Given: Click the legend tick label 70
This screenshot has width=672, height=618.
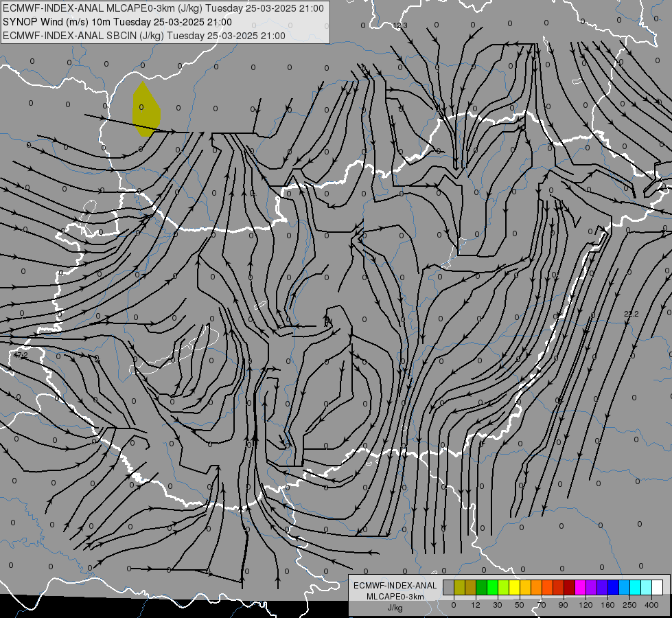Looking at the screenshot, I should click(x=542, y=605).
